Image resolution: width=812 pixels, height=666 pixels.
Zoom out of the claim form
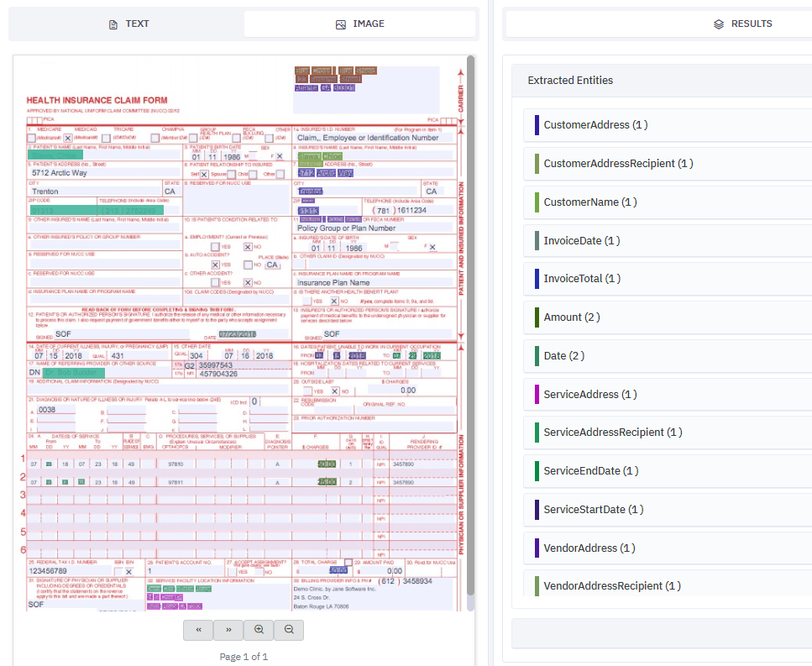(x=289, y=630)
